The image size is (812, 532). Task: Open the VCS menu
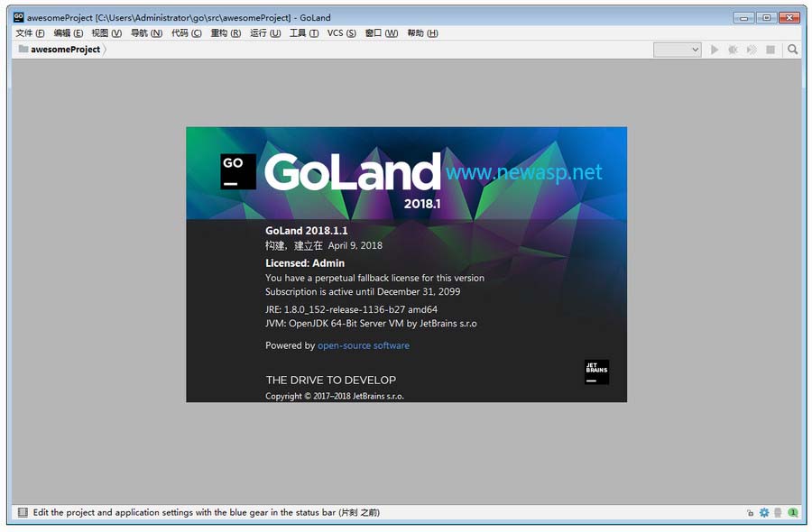tap(341, 32)
